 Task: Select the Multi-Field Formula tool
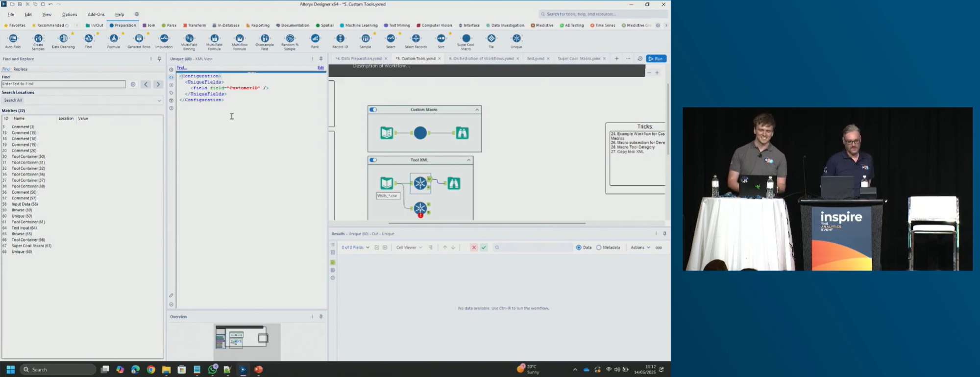214,41
